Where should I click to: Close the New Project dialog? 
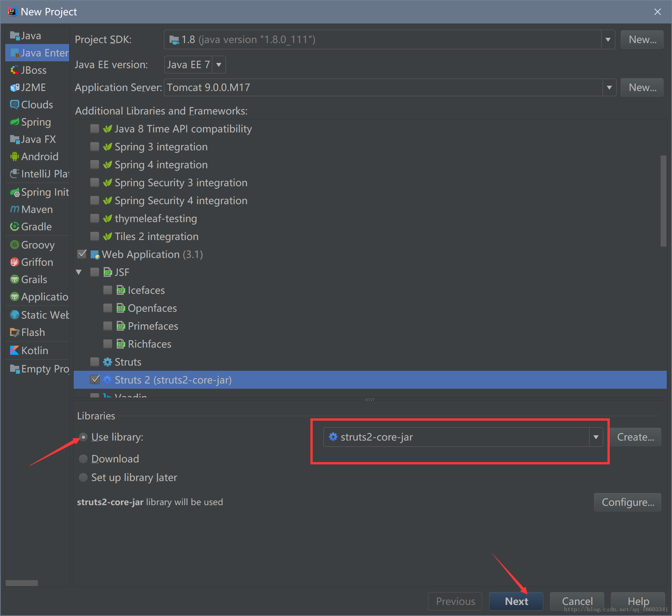[657, 12]
